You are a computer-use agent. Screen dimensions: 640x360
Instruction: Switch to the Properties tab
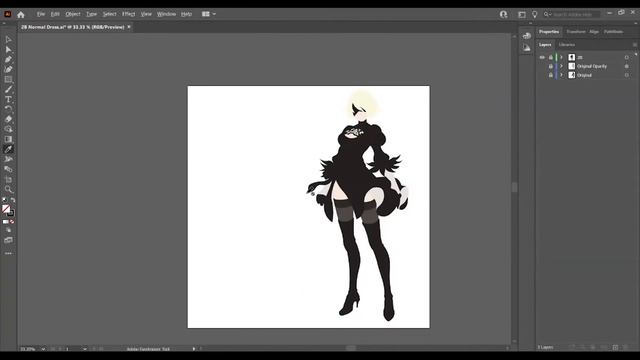(x=549, y=31)
